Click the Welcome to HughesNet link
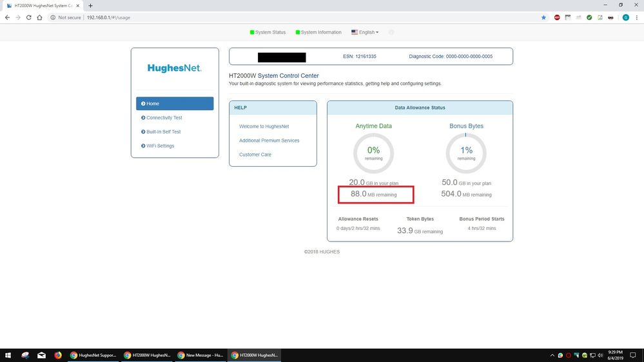This screenshot has height=362, width=644. (x=265, y=126)
